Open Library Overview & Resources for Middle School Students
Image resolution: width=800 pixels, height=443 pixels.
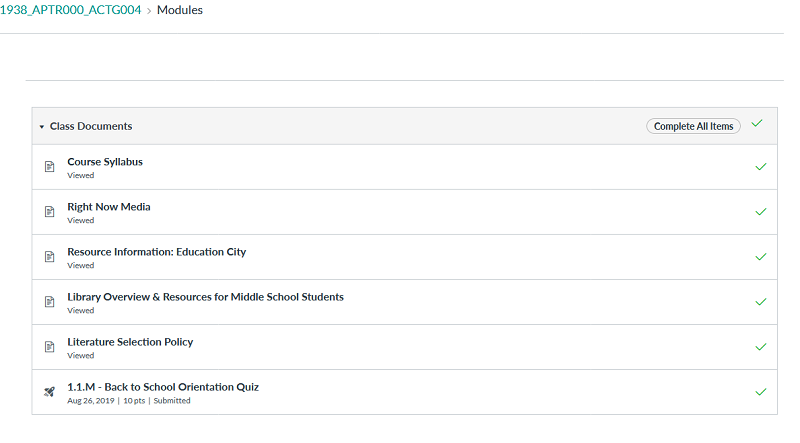point(206,297)
